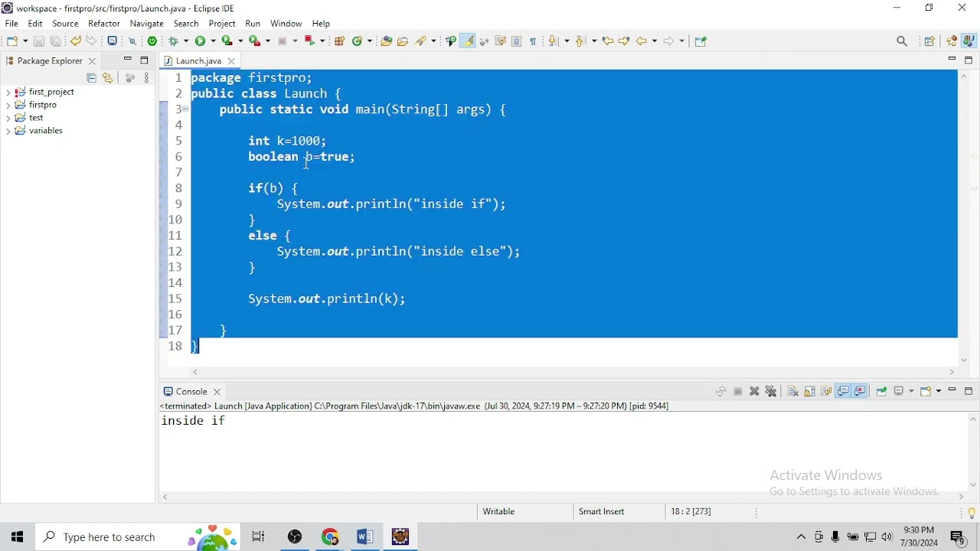
Task: Expand the test project node
Action: click(x=8, y=119)
